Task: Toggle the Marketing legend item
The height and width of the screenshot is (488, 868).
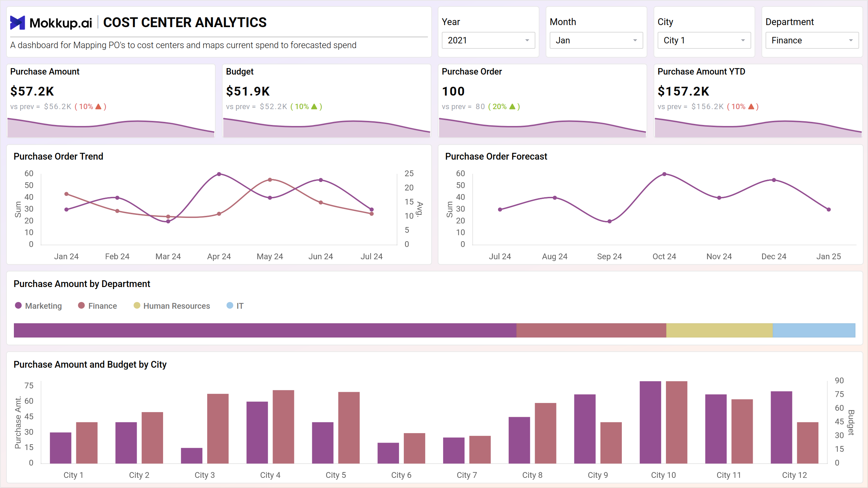Action: point(38,306)
